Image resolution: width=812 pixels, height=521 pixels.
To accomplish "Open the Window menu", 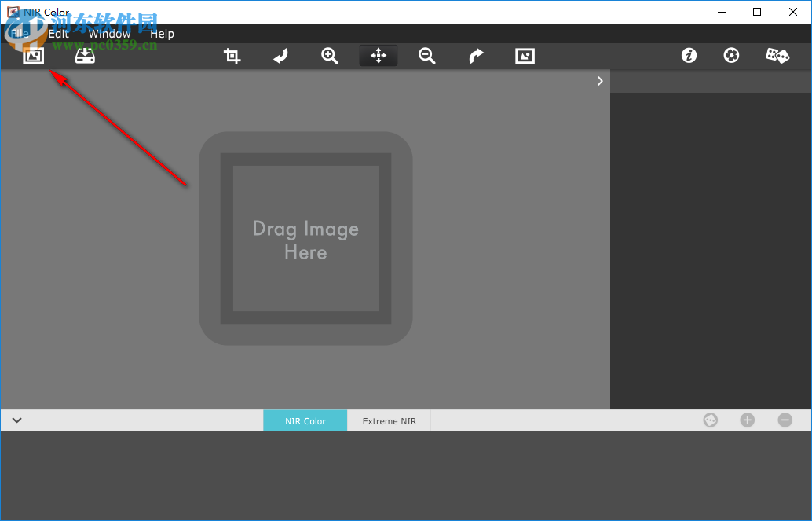I will (109, 34).
